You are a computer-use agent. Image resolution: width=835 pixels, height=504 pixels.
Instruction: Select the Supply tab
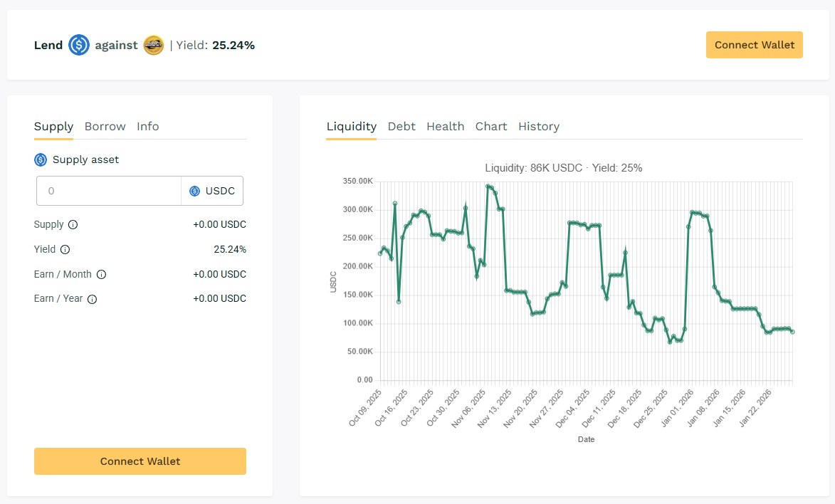pyautogui.click(x=53, y=127)
